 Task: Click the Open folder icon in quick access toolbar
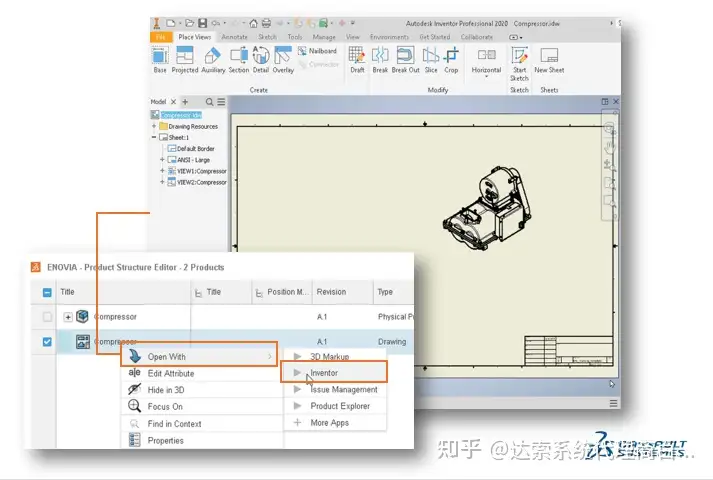[x=190, y=23]
